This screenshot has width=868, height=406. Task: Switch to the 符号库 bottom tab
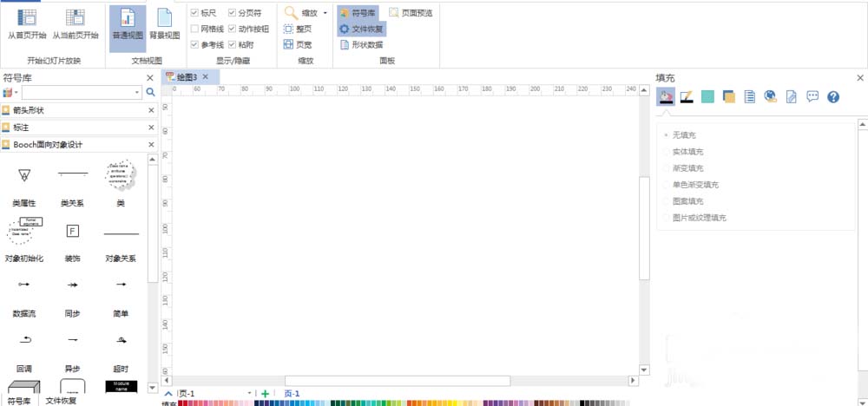[19, 401]
